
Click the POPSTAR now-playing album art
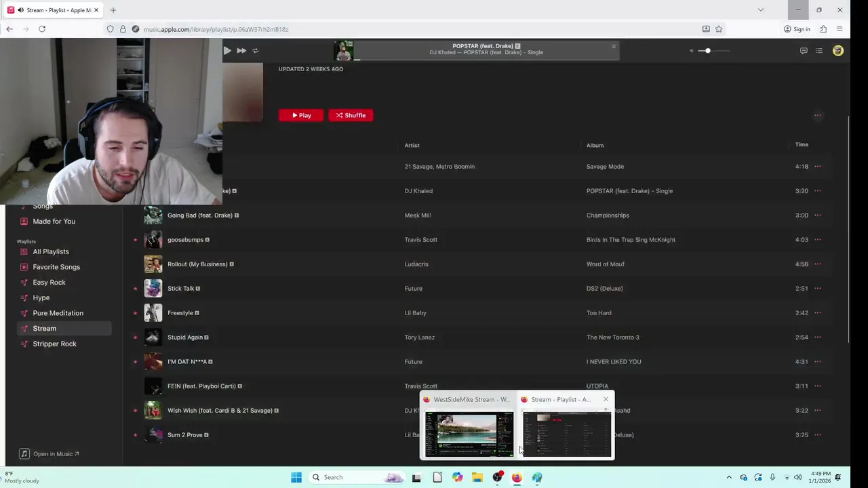343,51
